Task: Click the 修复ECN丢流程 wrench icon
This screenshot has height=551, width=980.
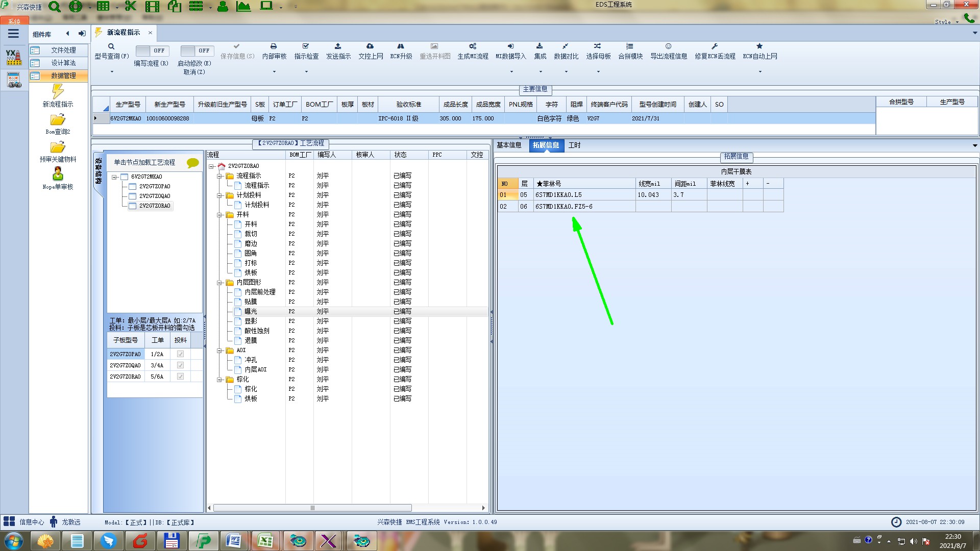Action: pos(715,46)
